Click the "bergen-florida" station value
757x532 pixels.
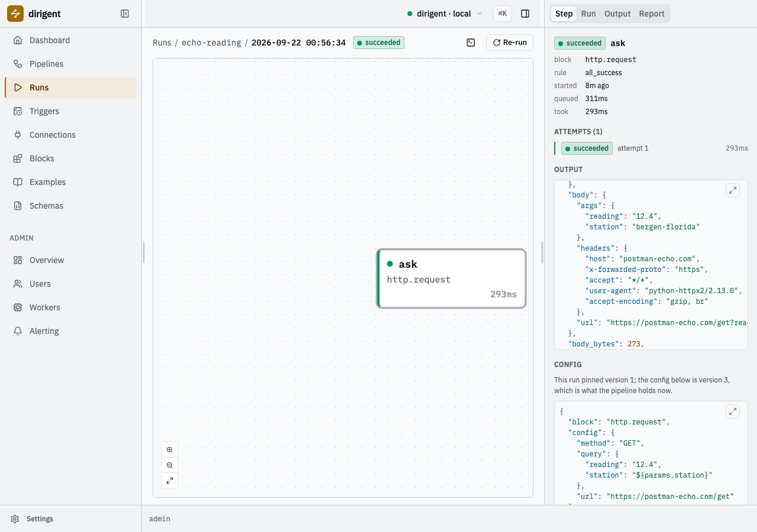(x=667, y=227)
